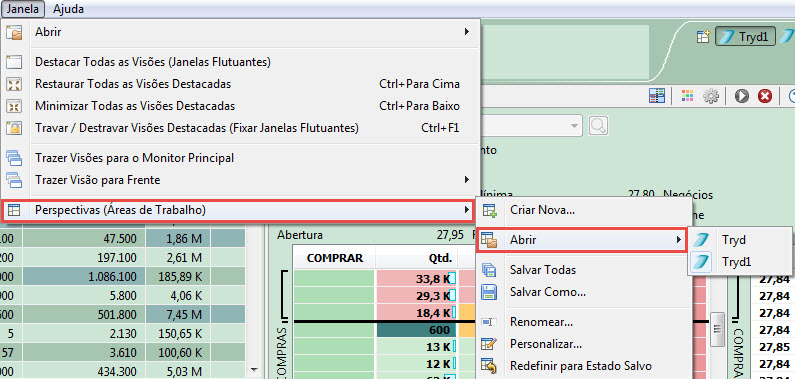Click the Qtd. column header
The width and height of the screenshot is (795, 379).
coord(416,258)
